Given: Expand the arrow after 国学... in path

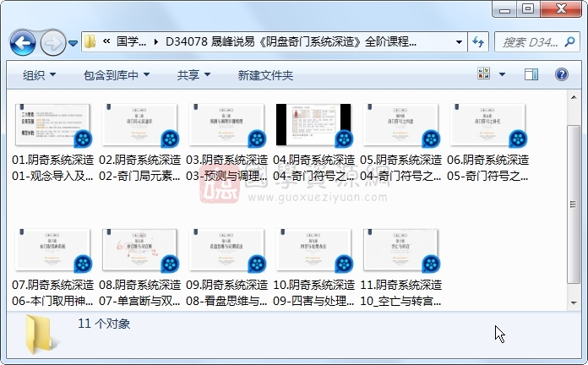Looking at the screenshot, I should pyautogui.click(x=155, y=42).
